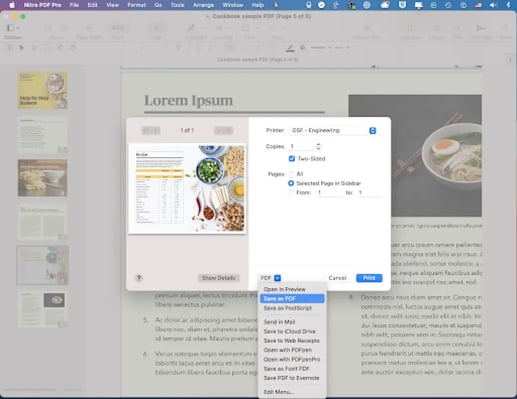517x399 pixels.
Task: Choose Save to iCloud Drive
Action: [x=292, y=331]
